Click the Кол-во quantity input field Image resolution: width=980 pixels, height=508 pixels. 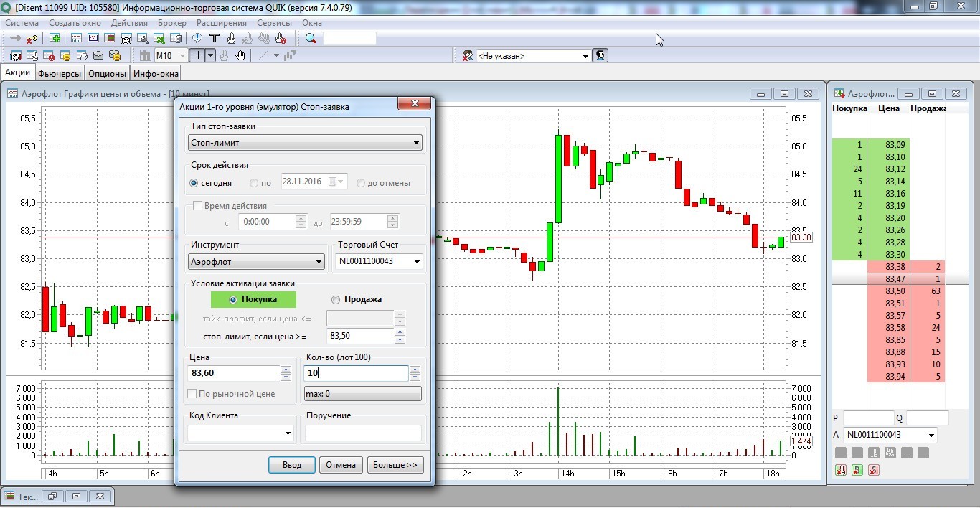point(356,373)
